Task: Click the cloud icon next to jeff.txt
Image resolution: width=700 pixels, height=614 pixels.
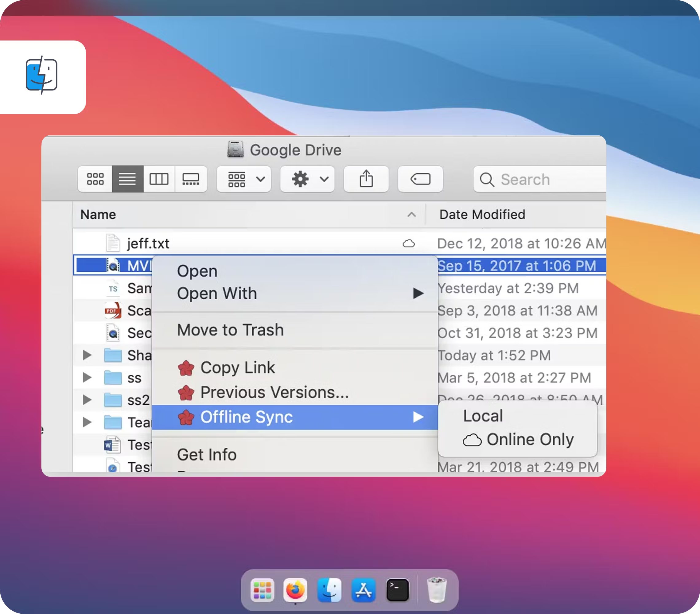Action: tap(410, 243)
